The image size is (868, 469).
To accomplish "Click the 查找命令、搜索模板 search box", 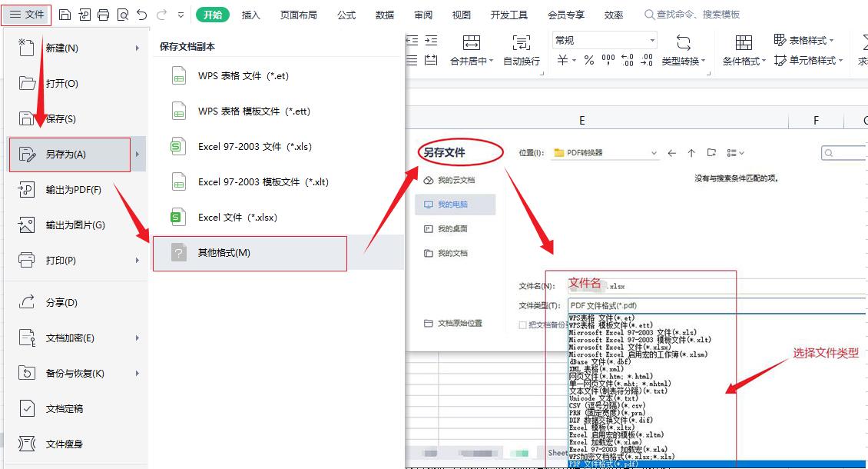I will click(x=692, y=15).
